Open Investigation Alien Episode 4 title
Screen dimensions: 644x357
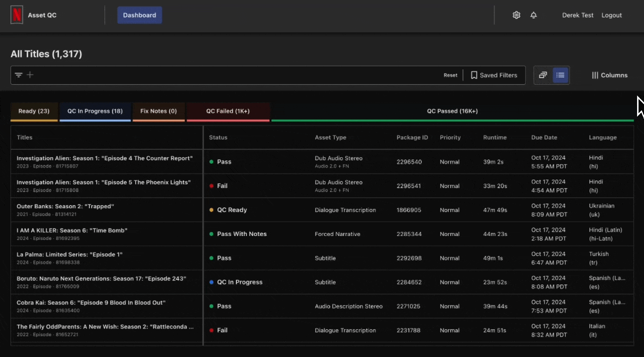click(x=105, y=158)
